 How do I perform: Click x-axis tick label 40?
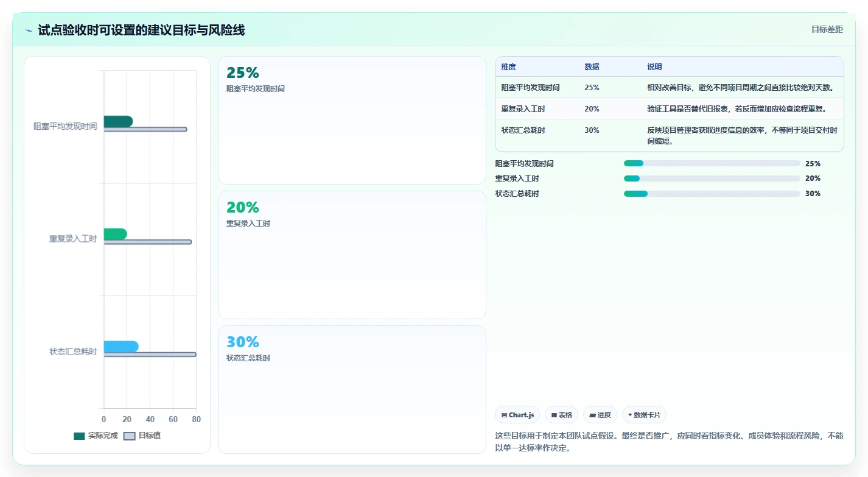[x=150, y=419]
